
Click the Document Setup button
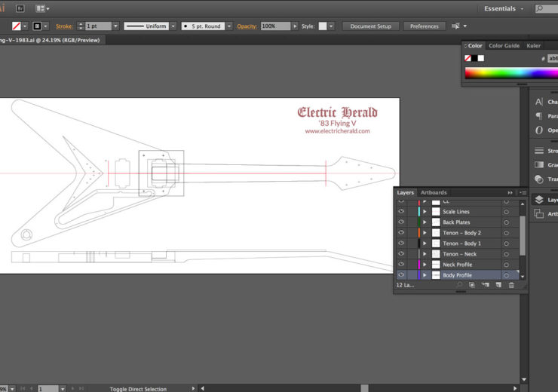click(370, 26)
